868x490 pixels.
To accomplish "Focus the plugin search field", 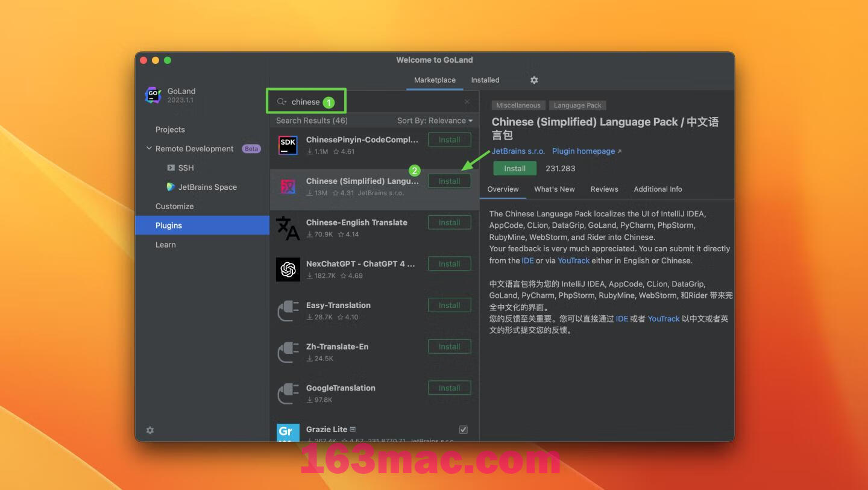I will 374,102.
